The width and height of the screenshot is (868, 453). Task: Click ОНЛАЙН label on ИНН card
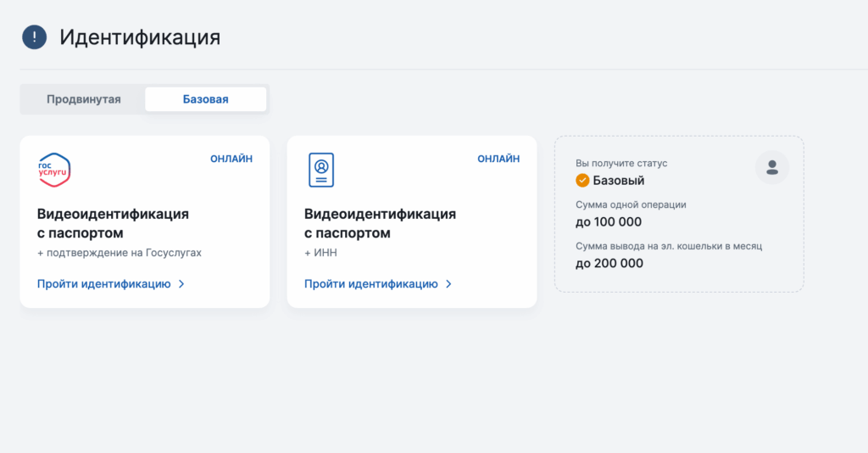coord(498,159)
